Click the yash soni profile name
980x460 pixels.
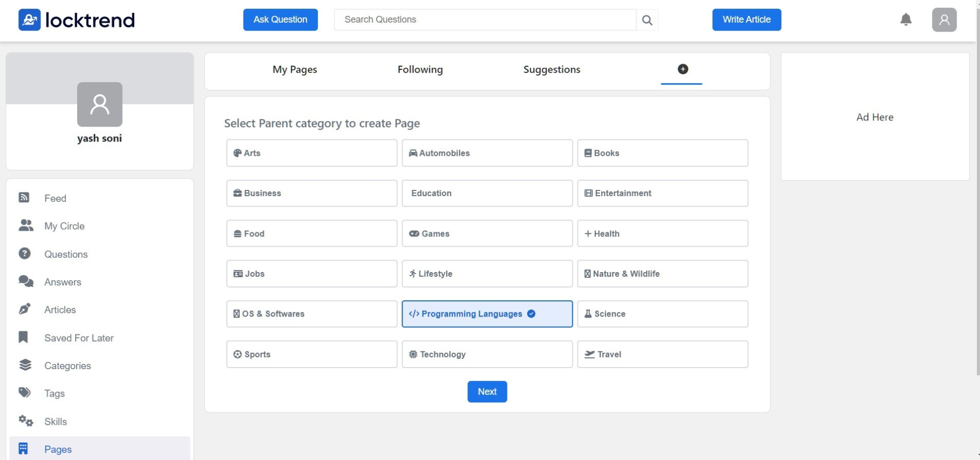[x=99, y=138]
